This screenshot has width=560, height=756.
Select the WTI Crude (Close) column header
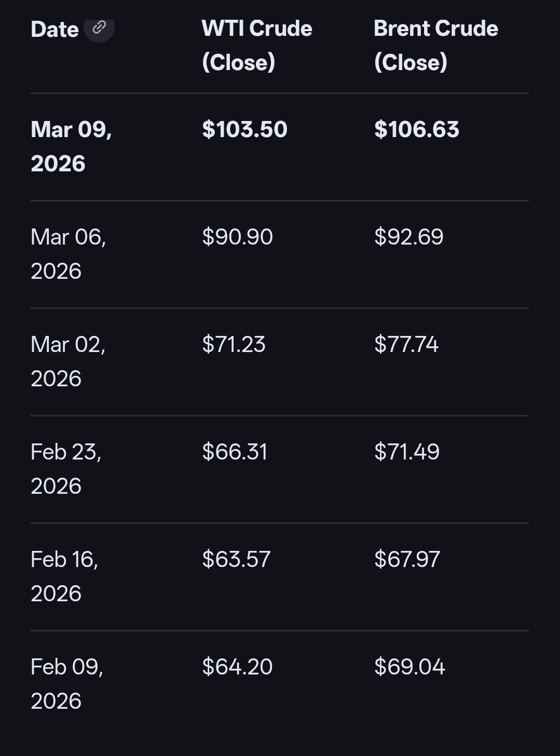pyautogui.click(x=257, y=45)
